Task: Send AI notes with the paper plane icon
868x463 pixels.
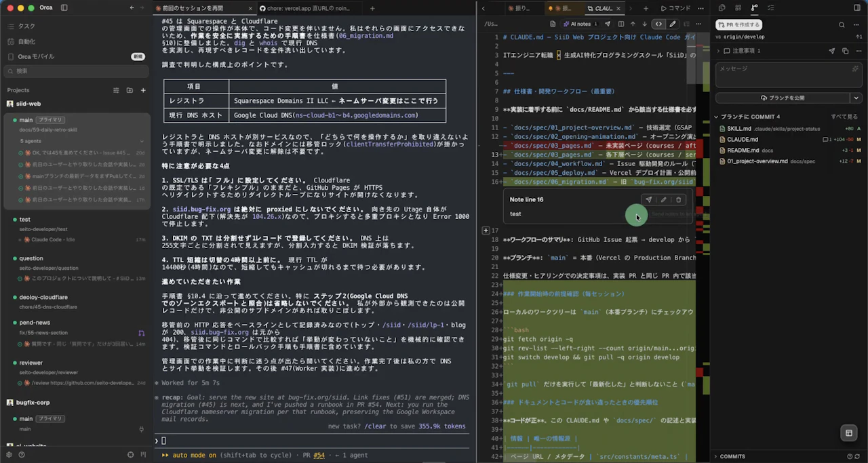Action: [x=606, y=24]
